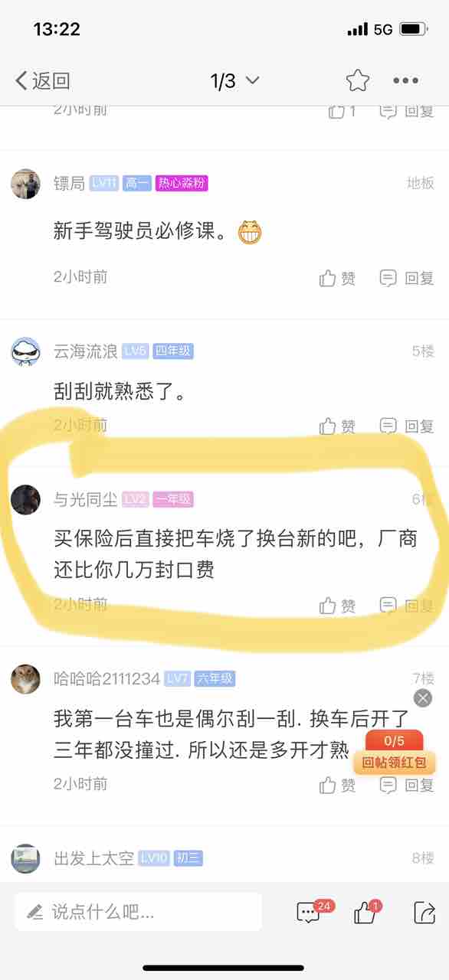The image size is (449, 980).
Task: Reply to 镖局's comment
Action: pos(407,278)
